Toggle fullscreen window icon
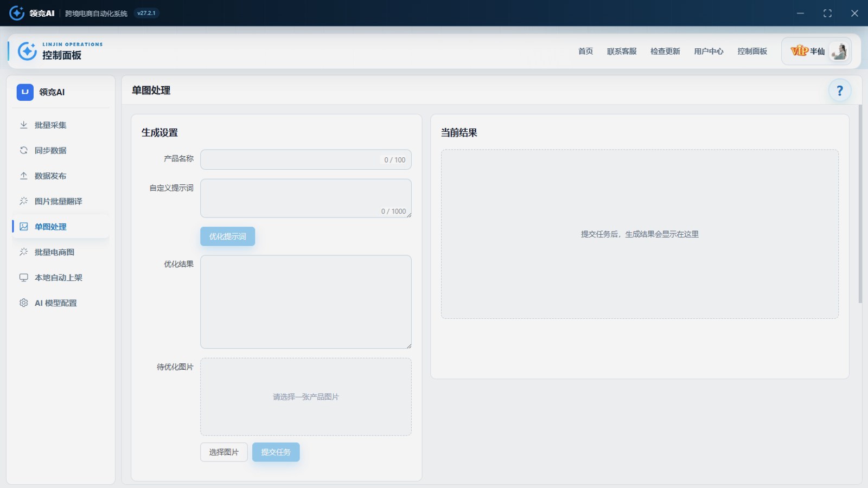 click(827, 13)
